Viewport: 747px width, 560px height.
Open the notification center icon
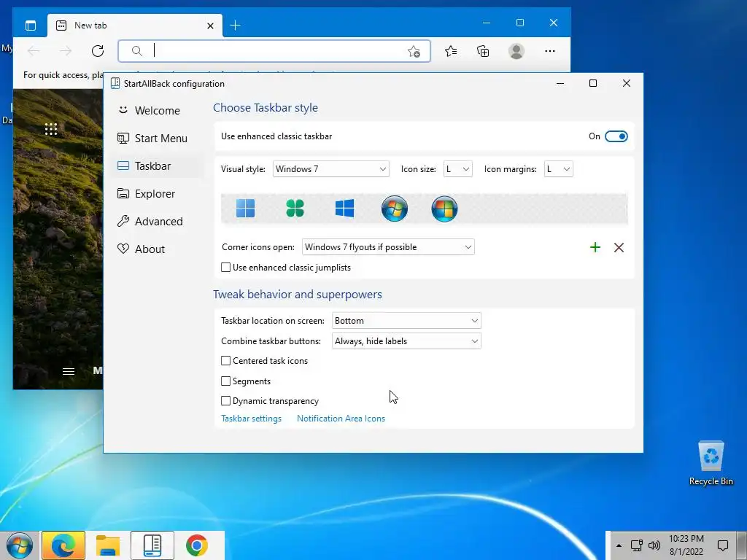click(x=723, y=545)
